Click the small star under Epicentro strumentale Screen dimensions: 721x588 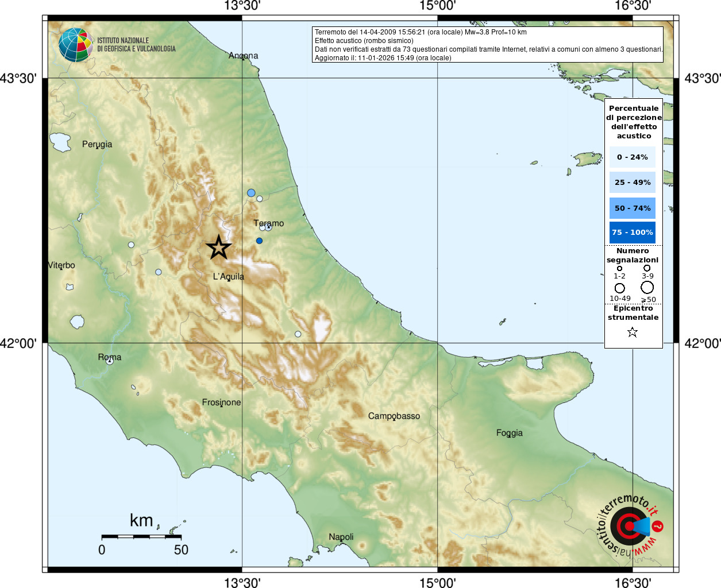click(x=633, y=332)
